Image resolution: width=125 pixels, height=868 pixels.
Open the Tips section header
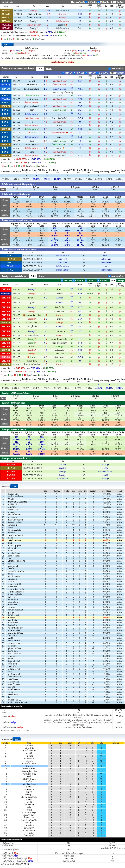point(5,44)
